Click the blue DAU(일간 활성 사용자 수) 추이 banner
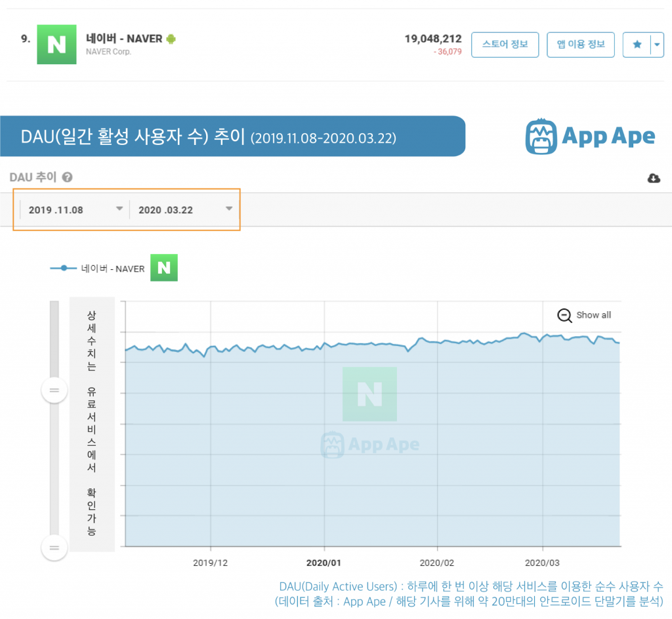672x619 pixels. click(233, 137)
